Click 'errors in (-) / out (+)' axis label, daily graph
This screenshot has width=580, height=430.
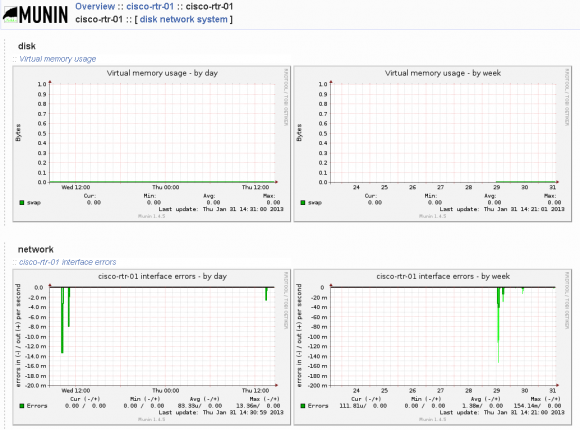[18, 335]
